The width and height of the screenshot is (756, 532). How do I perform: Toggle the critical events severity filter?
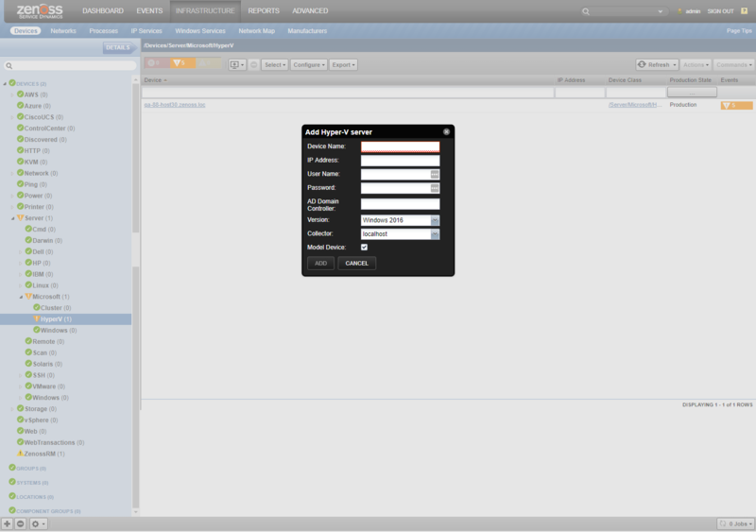157,63
